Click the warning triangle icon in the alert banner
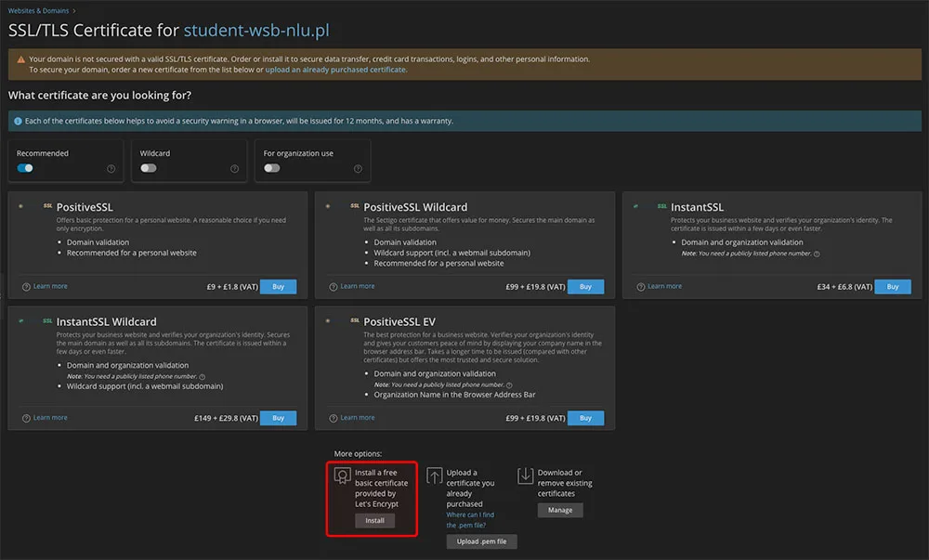The width and height of the screenshot is (929, 560). coord(20,59)
